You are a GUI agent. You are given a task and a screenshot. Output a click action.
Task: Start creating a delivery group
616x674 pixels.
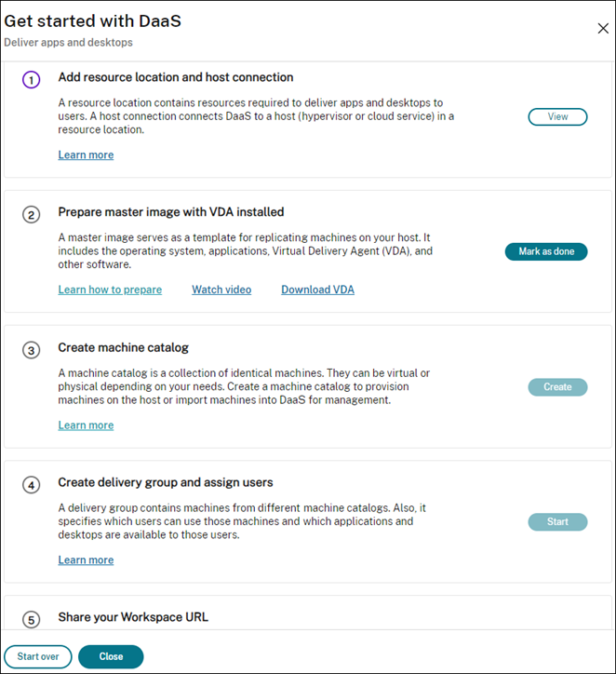pos(557,522)
